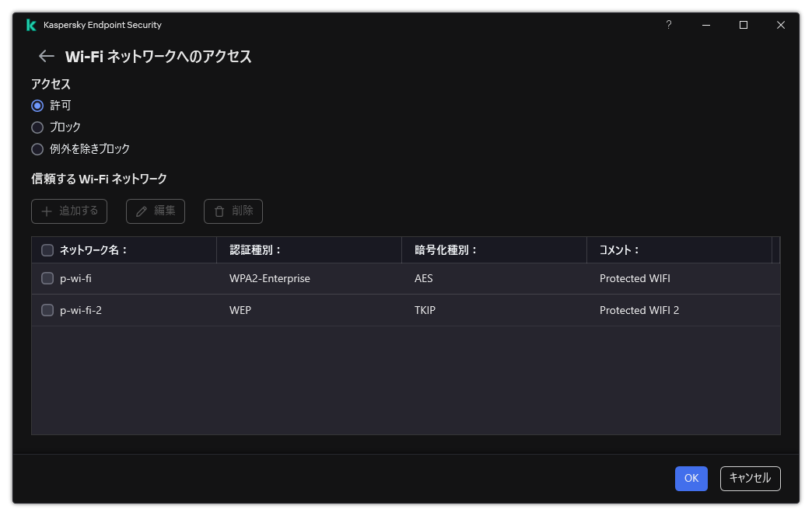The width and height of the screenshot is (812, 516).
Task: Click the pencil icon on 編集 button
Action: click(141, 211)
